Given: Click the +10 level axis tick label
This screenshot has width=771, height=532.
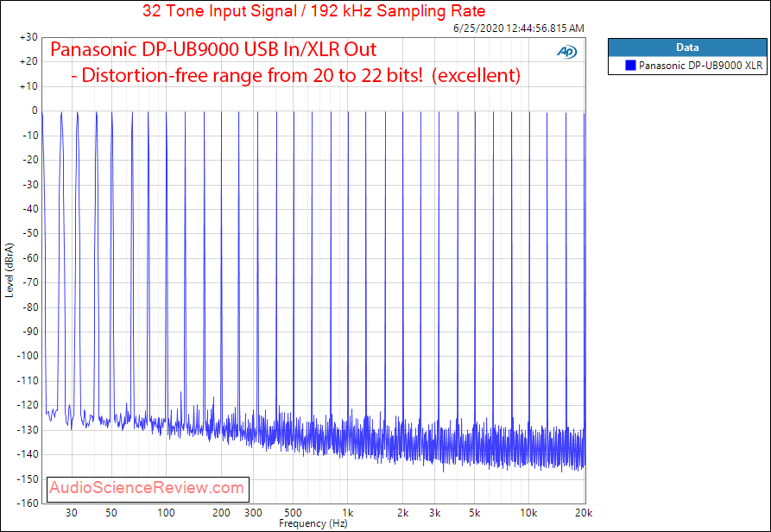Looking at the screenshot, I should 28,86.
